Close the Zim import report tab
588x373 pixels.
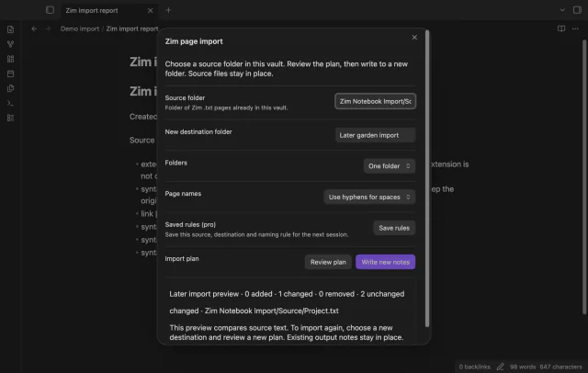(150, 10)
